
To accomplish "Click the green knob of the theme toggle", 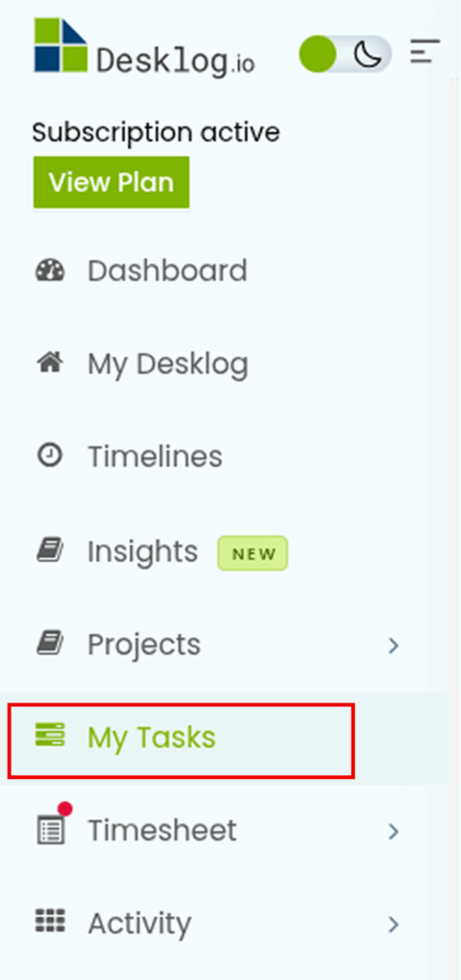I will coord(318,55).
